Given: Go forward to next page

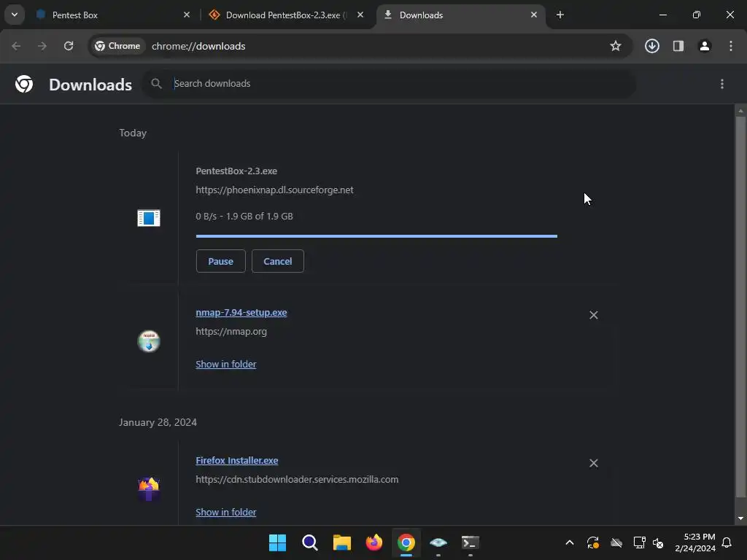Looking at the screenshot, I should 42,46.
